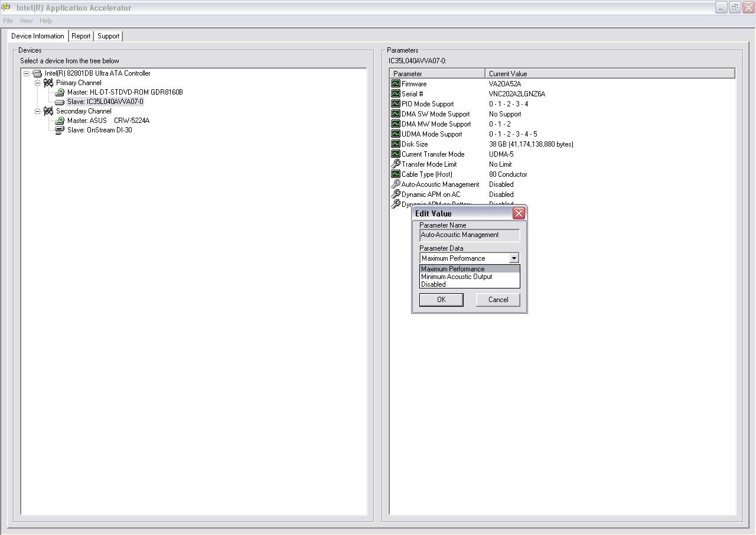Screen dimensions: 756x535
Task: Click the Cable Type (Host) icon
Action: pos(396,174)
